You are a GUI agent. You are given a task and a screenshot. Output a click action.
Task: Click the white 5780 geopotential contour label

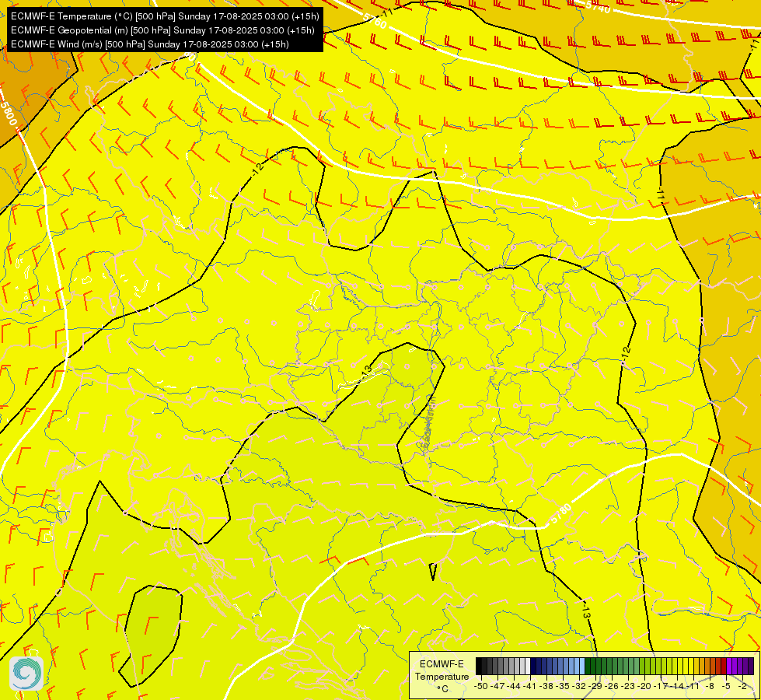[x=560, y=514]
